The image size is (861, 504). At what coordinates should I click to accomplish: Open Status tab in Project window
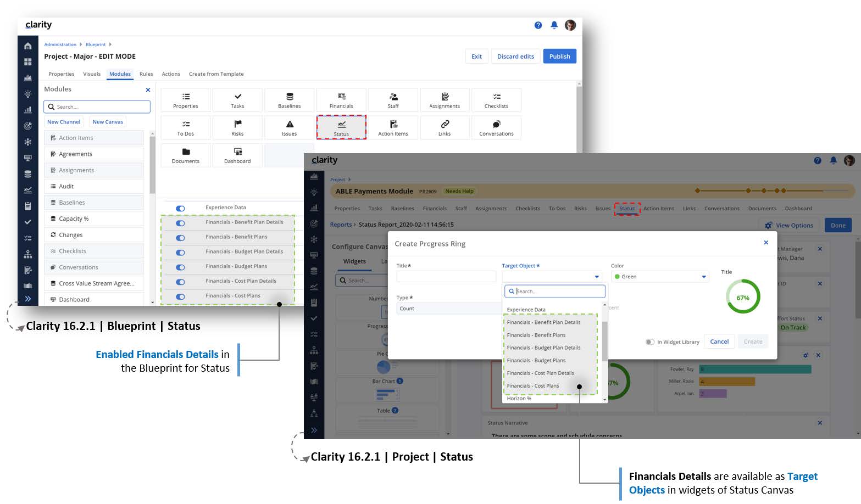(x=627, y=209)
